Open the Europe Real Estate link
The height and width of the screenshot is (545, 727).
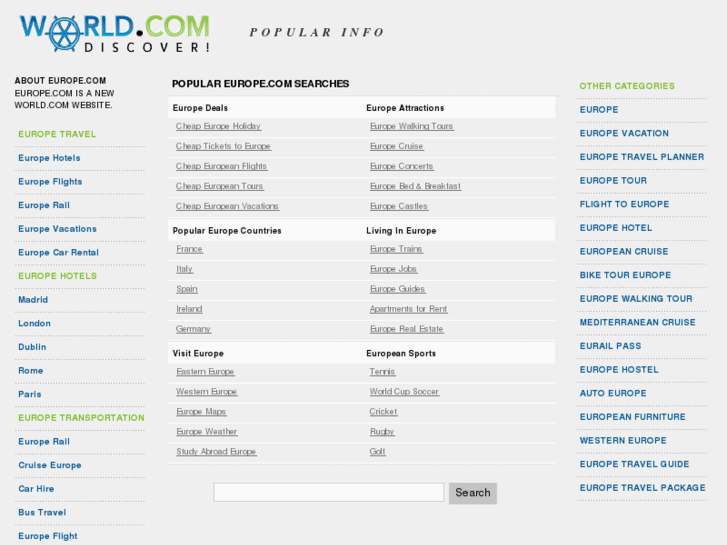click(407, 329)
